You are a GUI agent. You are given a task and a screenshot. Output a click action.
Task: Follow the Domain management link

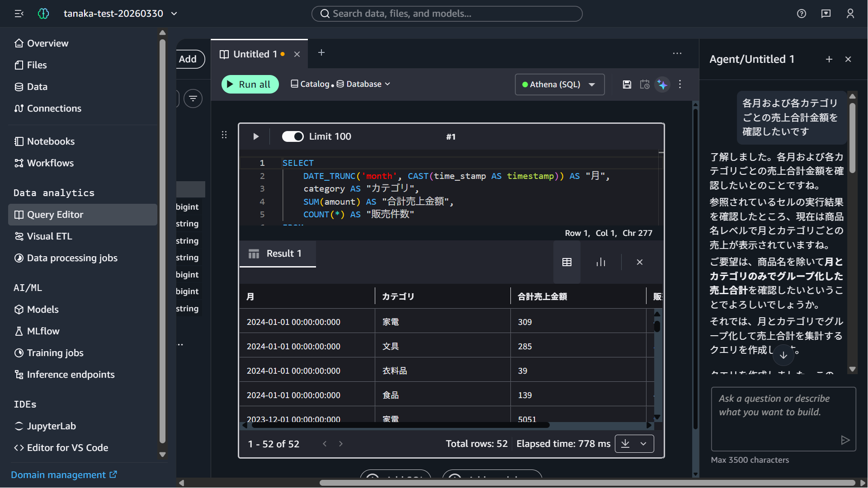pos(64,475)
